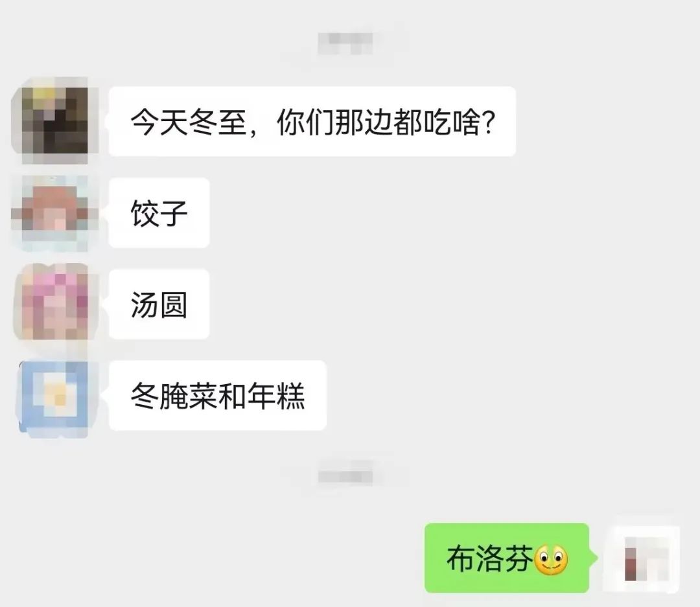Viewport: 700px width, 607px height.
Task: Select the blue avatar beside 冬腌菜和年糕
Action: click(54, 395)
